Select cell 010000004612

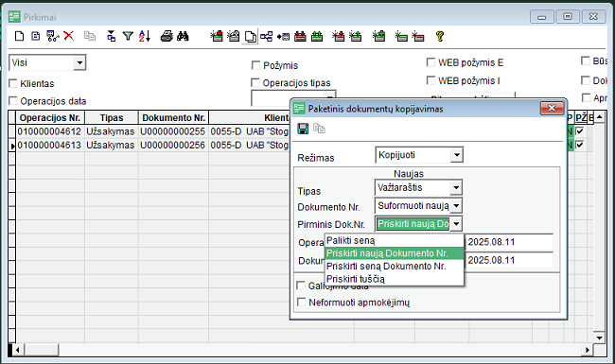click(49, 131)
